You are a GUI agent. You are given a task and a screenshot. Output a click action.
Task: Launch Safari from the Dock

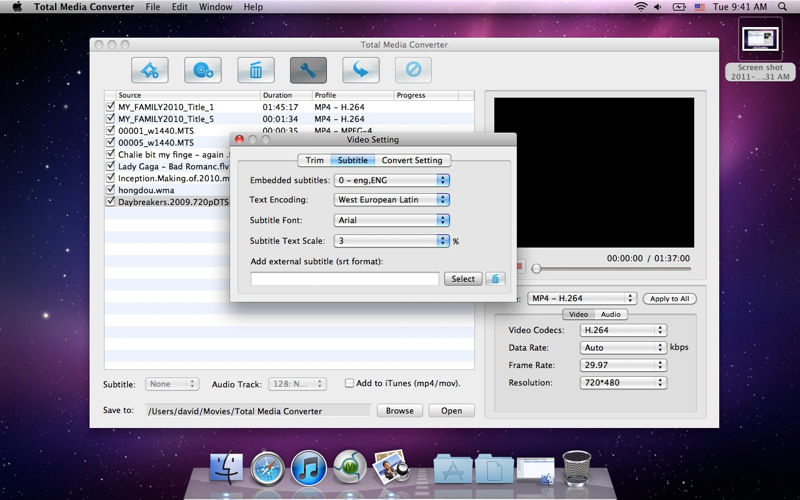pyautogui.click(x=267, y=468)
